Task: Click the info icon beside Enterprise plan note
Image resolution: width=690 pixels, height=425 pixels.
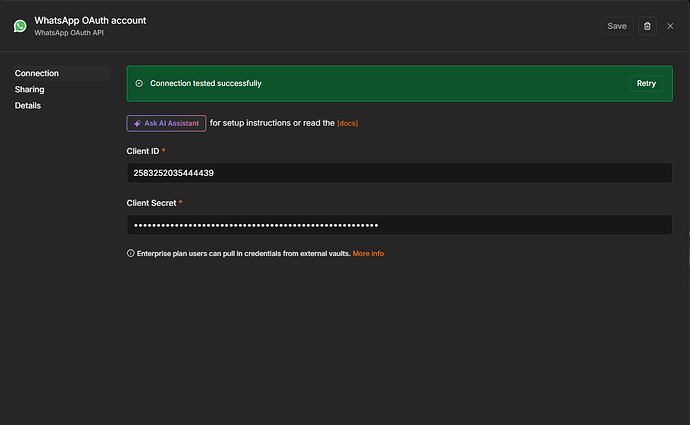Action: pos(131,253)
